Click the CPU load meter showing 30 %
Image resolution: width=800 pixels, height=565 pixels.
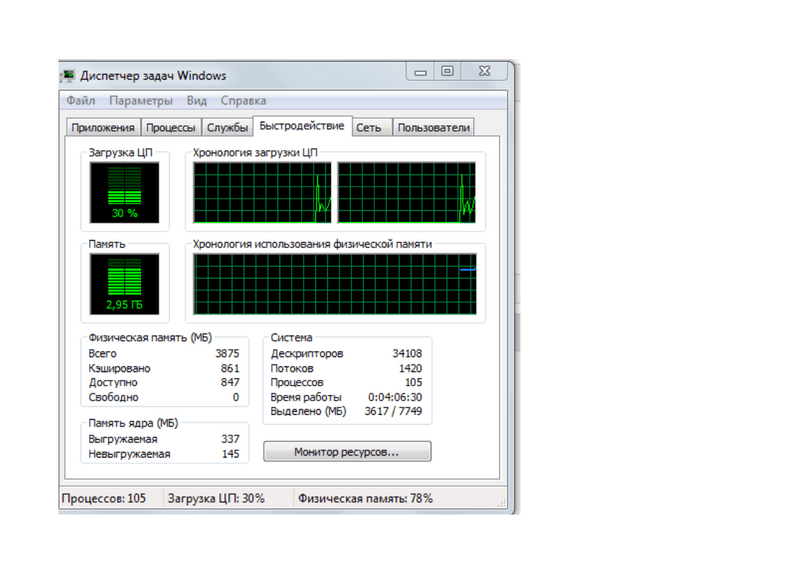(125, 193)
